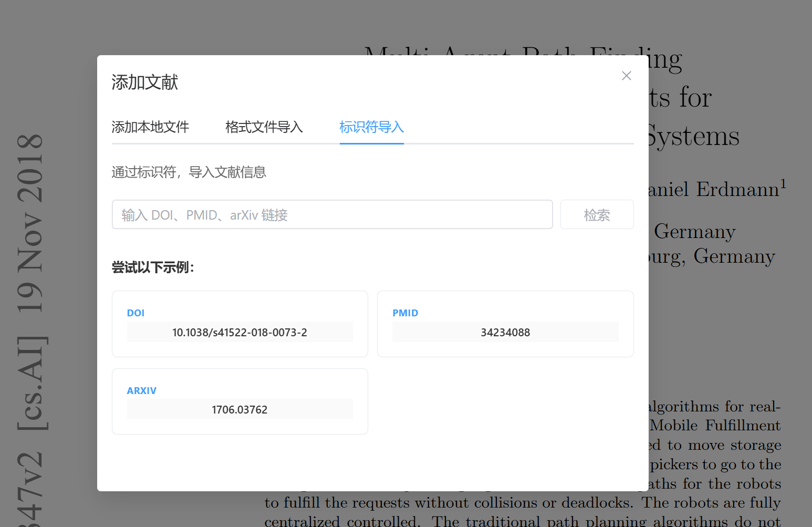
Task: Click the "burg, Germany" affiliation text
Action: (712, 256)
